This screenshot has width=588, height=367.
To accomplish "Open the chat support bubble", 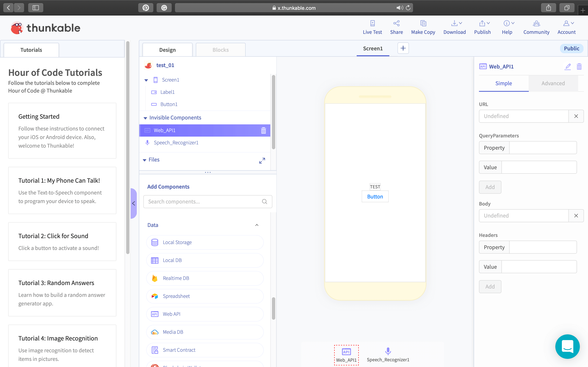I will [567, 346].
